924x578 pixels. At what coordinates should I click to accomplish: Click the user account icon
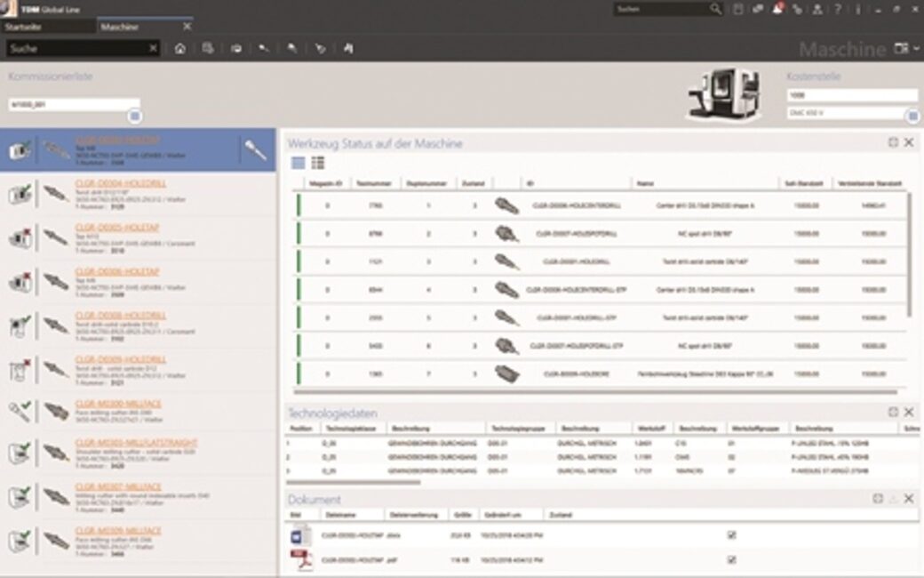click(816, 9)
